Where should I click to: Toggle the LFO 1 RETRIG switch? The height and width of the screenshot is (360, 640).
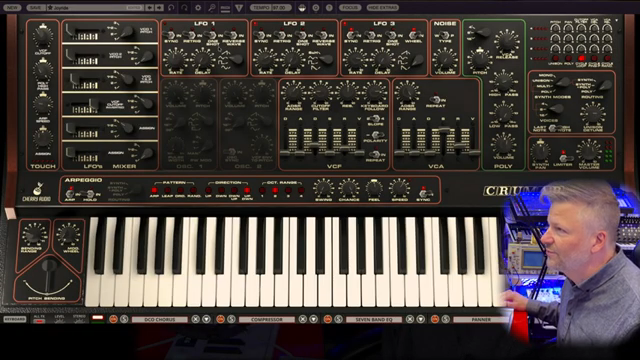[190, 35]
